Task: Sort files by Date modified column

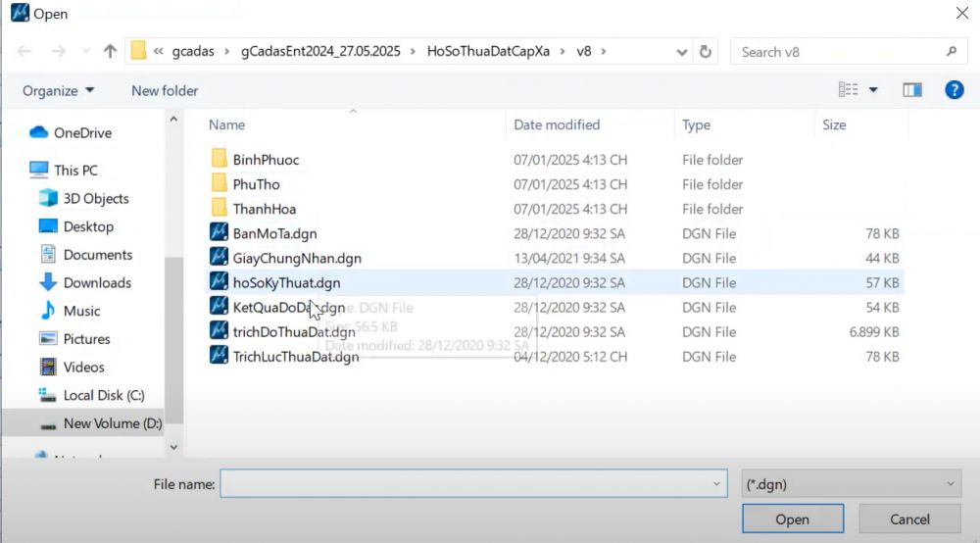Action: point(557,124)
